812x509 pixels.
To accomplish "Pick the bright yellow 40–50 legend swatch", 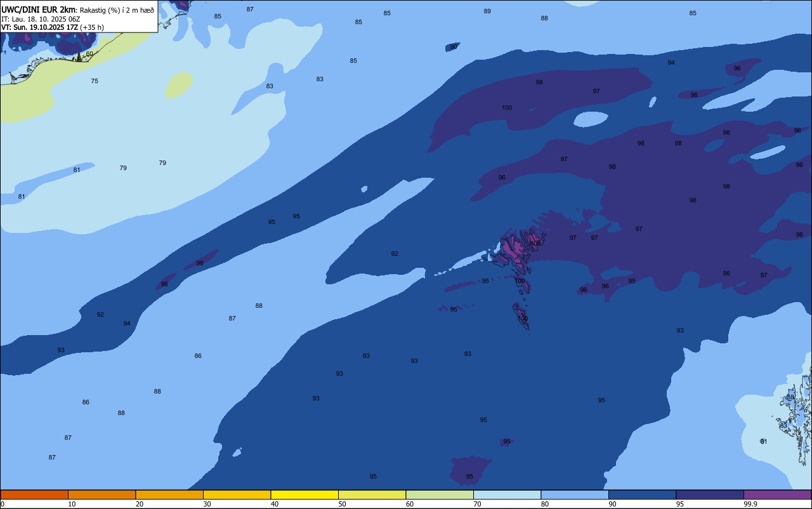I will [304, 494].
